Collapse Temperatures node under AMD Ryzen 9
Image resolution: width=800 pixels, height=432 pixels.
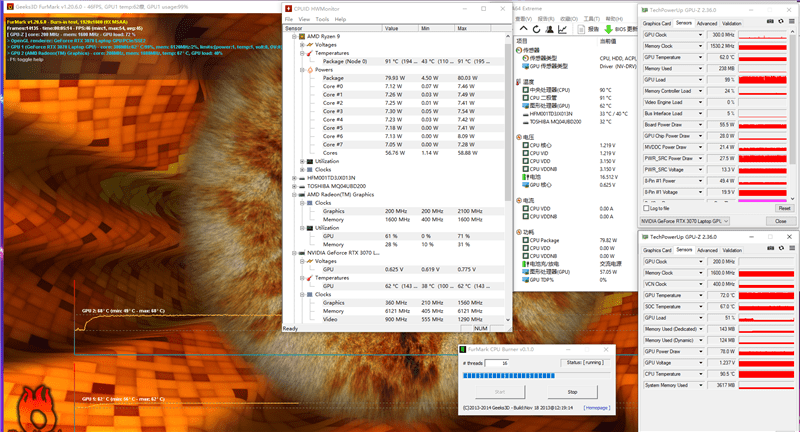pyautogui.click(x=302, y=53)
